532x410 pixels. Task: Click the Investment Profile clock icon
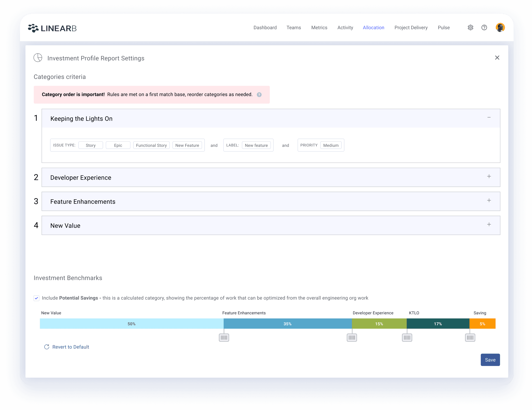tap(38, 58)
